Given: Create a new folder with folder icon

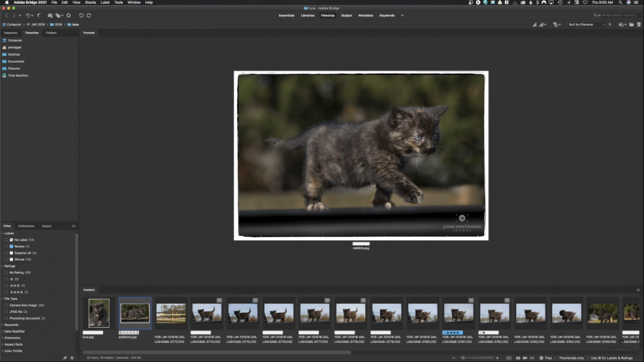Looking at the screenshot, I should tap(631, 25).
